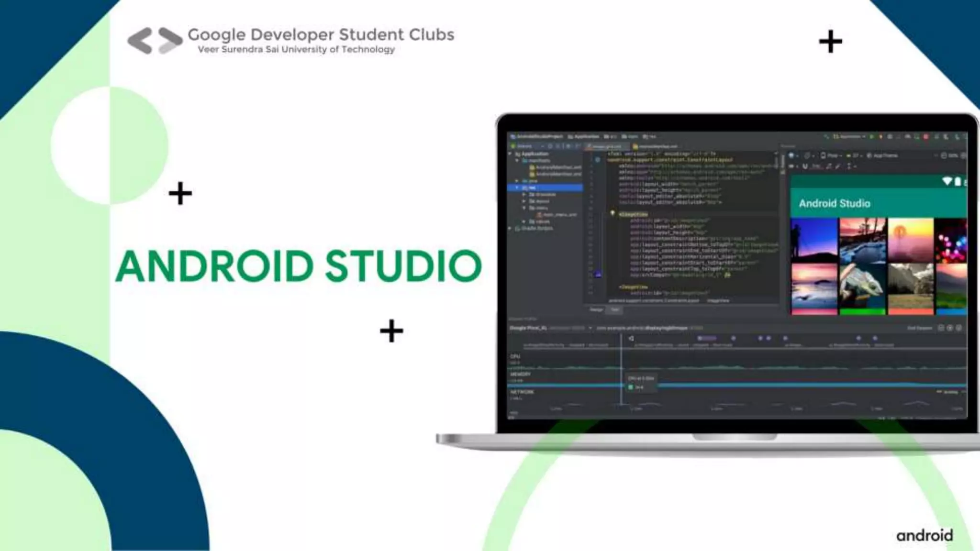Open the AndroidManifest.xml editor tab
Image resolution: width=980 pixels, height=551 pixels.
pos(655,146)
